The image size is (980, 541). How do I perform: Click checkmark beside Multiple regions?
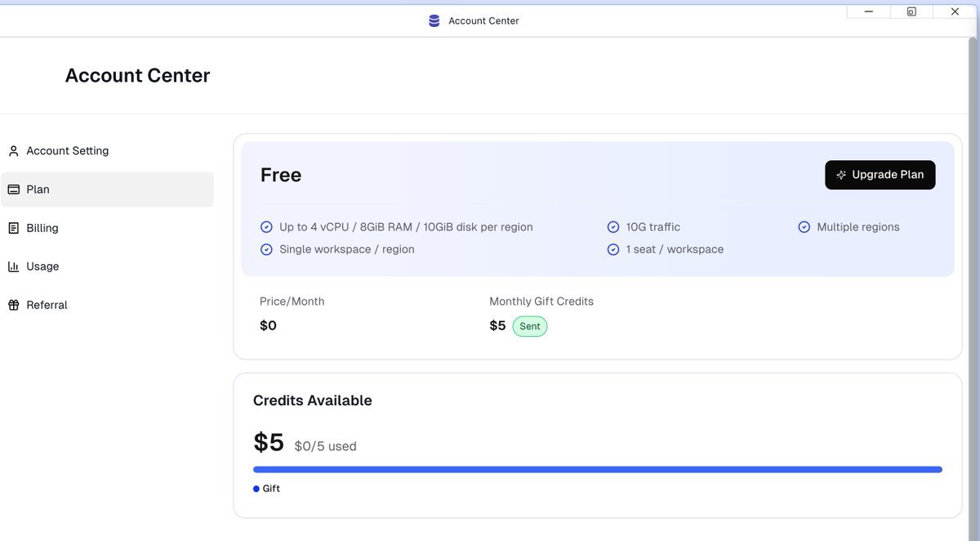804,227
